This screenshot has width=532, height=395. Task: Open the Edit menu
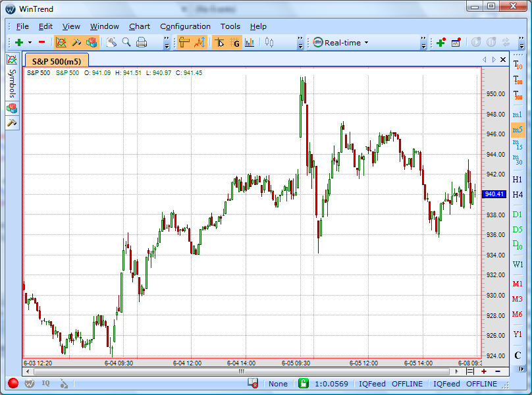pyautogui.click(x=45, y=26)
